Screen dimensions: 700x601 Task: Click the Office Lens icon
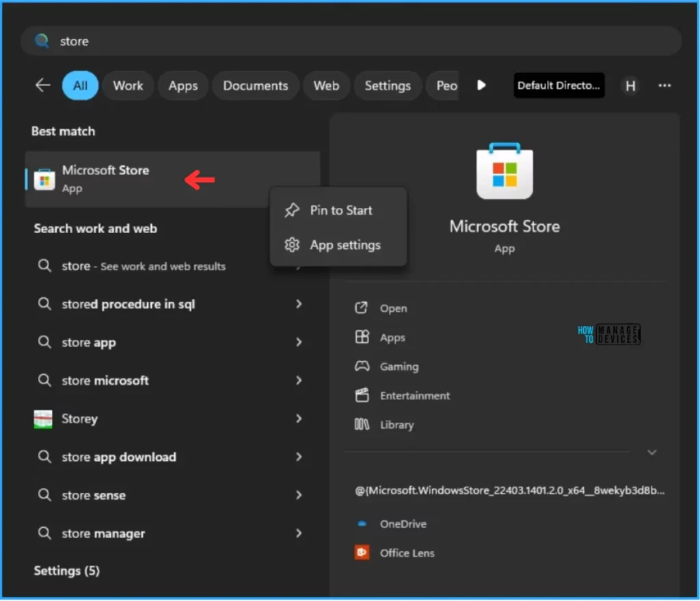point(362,552)
